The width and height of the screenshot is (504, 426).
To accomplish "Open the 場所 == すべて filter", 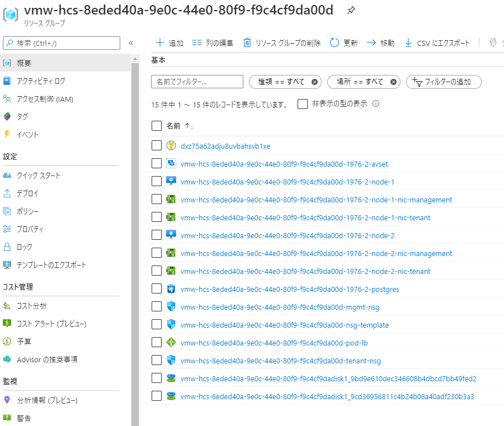I will (360, 82).
